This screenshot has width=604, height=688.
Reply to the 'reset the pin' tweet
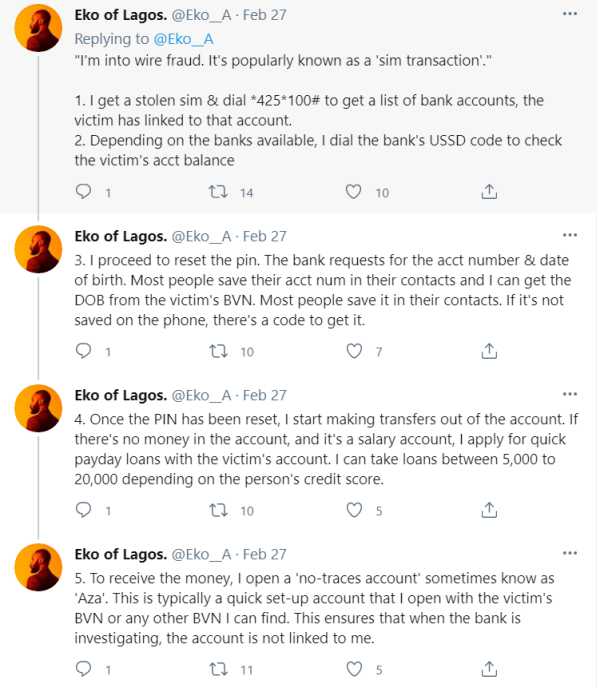[84, 351]
